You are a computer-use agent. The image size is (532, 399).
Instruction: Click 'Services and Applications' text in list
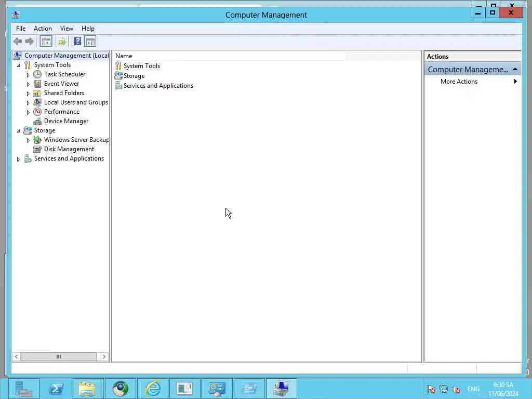pos(158,86)
